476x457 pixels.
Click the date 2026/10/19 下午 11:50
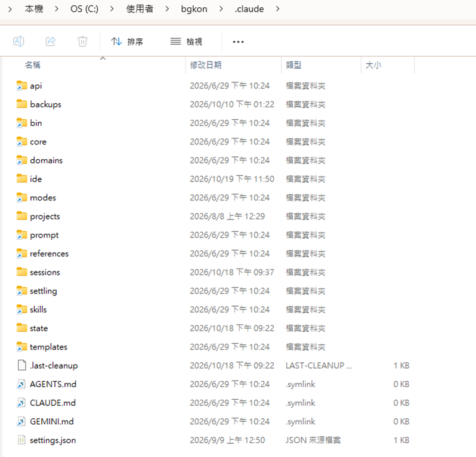point(232,179)
